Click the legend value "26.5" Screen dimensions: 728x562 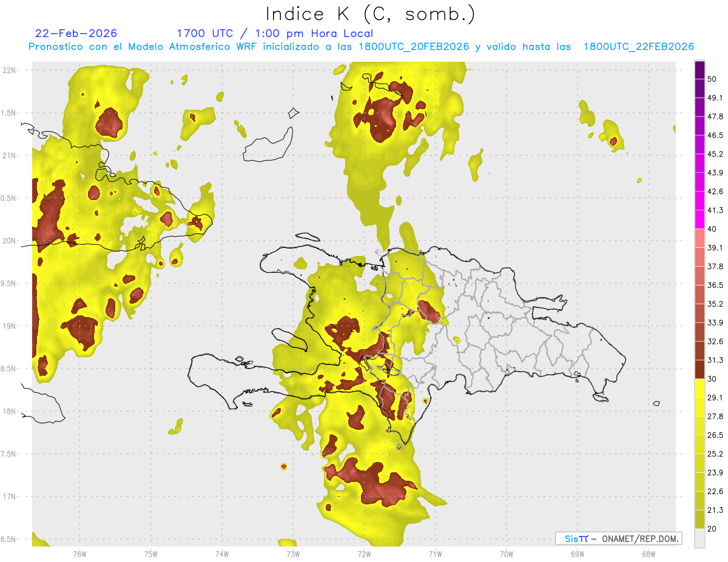click(x=716, y=435)
